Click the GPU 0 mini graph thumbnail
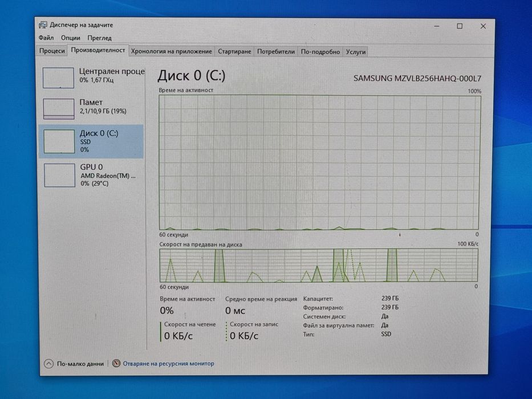 point(59,175)
